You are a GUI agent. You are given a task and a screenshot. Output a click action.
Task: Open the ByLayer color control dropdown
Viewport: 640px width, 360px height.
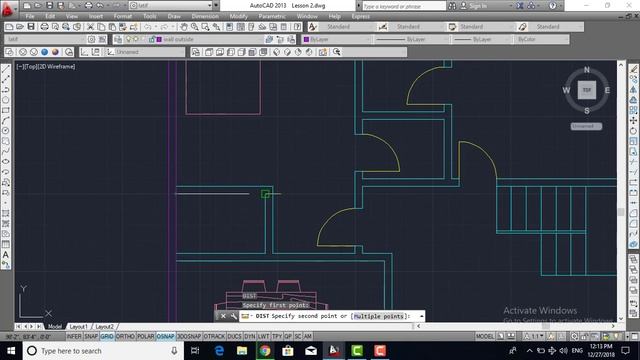[x=337, y=39]
